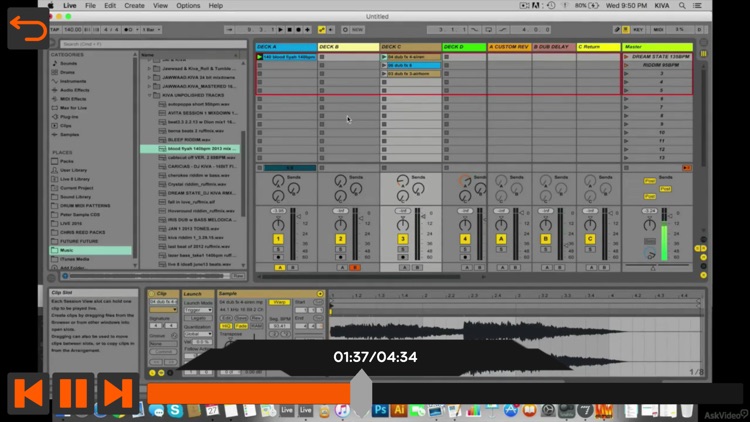Select the Music folder in Places
This screenshot has width=750, height=422.
click(x=90, y=250)
